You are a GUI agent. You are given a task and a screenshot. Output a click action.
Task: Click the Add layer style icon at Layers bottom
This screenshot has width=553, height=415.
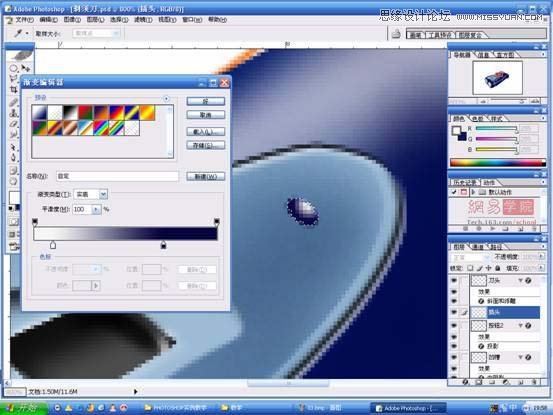465,382
